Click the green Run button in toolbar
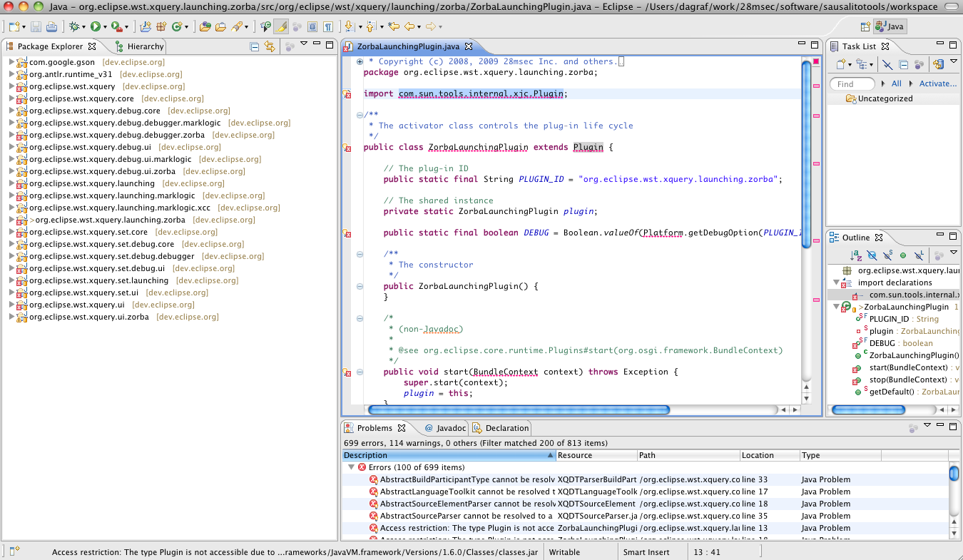963x560 pixels. tap(95, 27)
